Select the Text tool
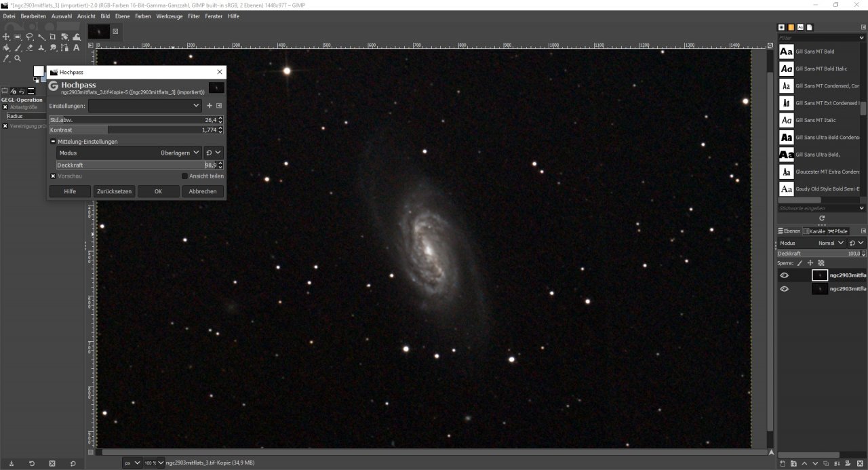868x470 pixels. (77, 48)
